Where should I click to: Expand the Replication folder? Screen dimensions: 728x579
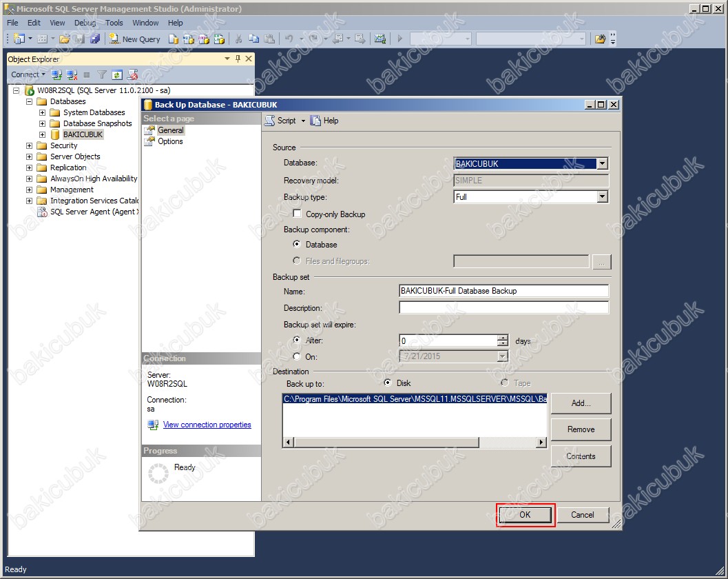click(29, 167)
